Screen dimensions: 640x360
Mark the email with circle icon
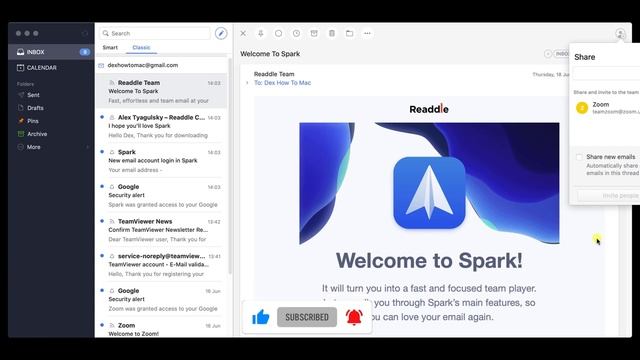[x=278, y=33]
